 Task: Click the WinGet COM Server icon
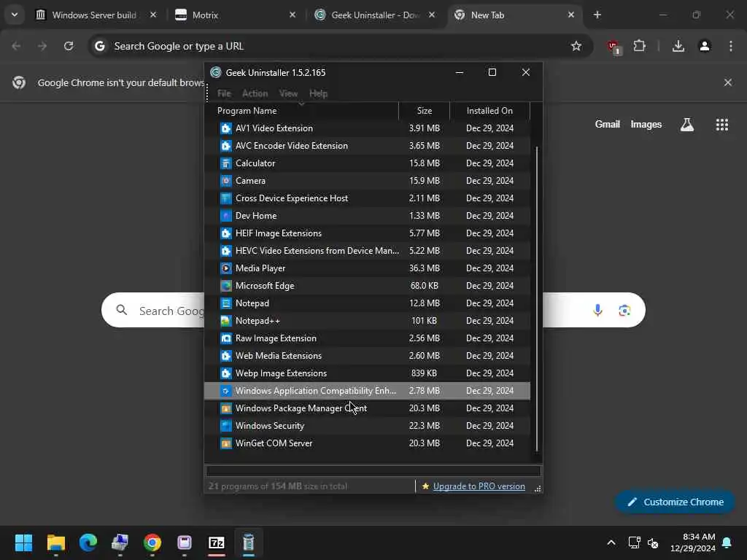pos(226,443)
